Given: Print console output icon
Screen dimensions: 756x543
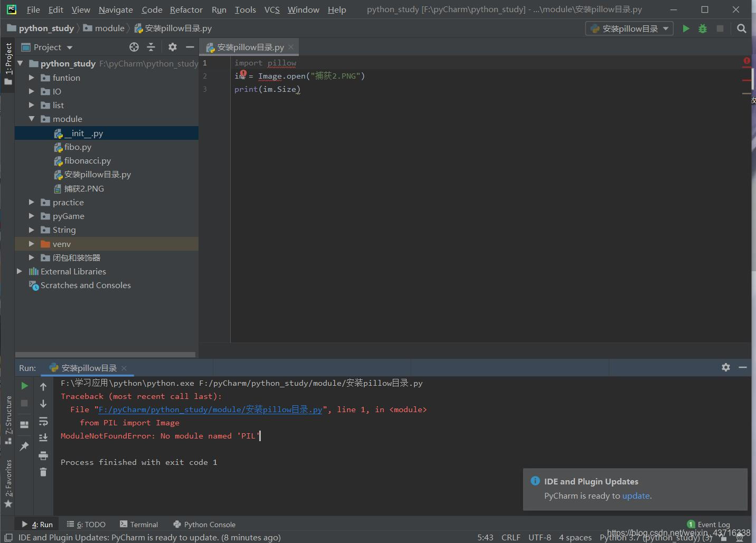Looking at the screenshot, I should (43, 455).
